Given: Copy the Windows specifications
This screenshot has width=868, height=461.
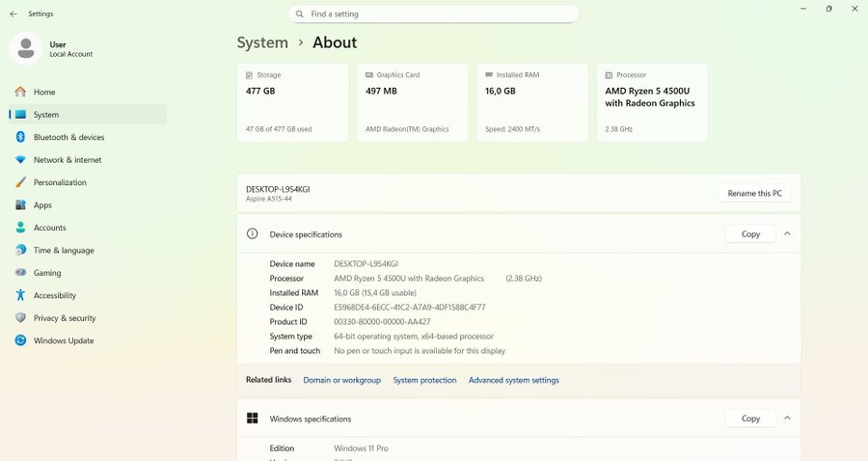Looking at the screenshot, I should click(750, 419).
